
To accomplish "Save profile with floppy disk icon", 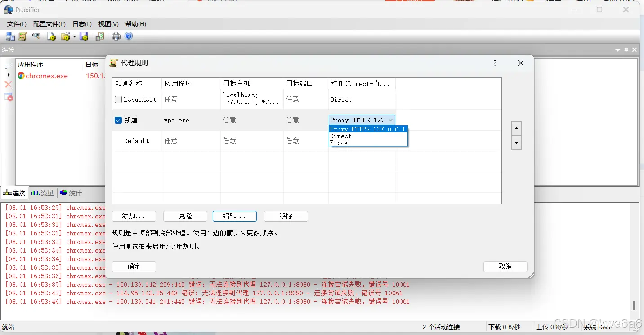I will tap(84, 36).
